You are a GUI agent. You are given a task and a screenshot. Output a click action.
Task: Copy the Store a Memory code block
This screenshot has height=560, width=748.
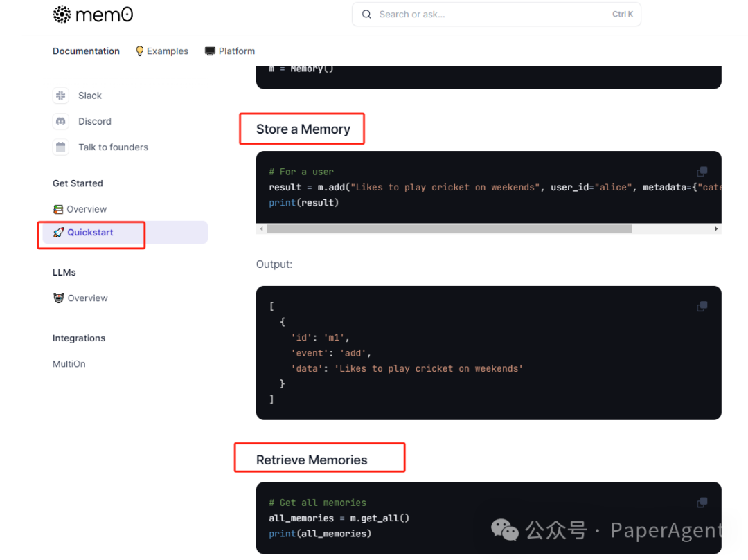[x=702, y=171]
